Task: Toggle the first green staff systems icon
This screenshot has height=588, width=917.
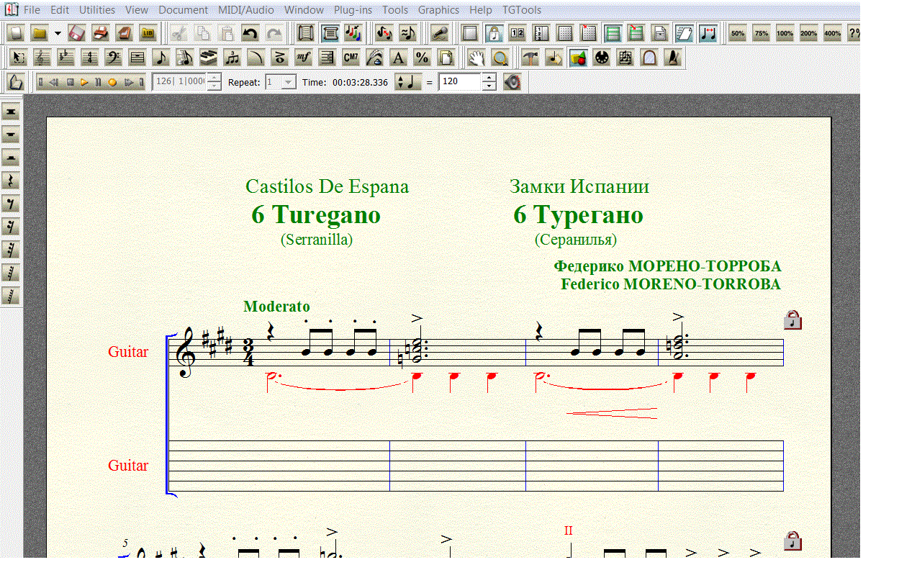Action: [x=613, y=33]
